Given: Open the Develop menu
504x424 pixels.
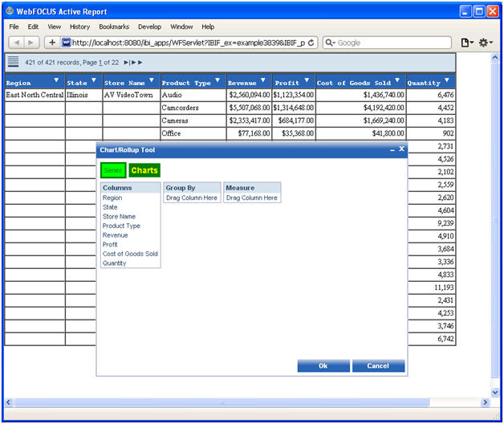Looking at the screenshot, I should click(x=149, y=26).
